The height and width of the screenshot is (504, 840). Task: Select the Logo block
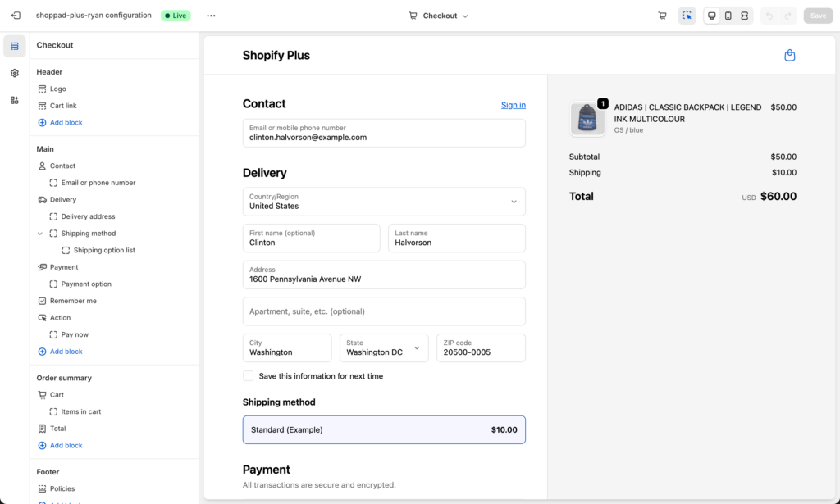(x=58, y=89)
